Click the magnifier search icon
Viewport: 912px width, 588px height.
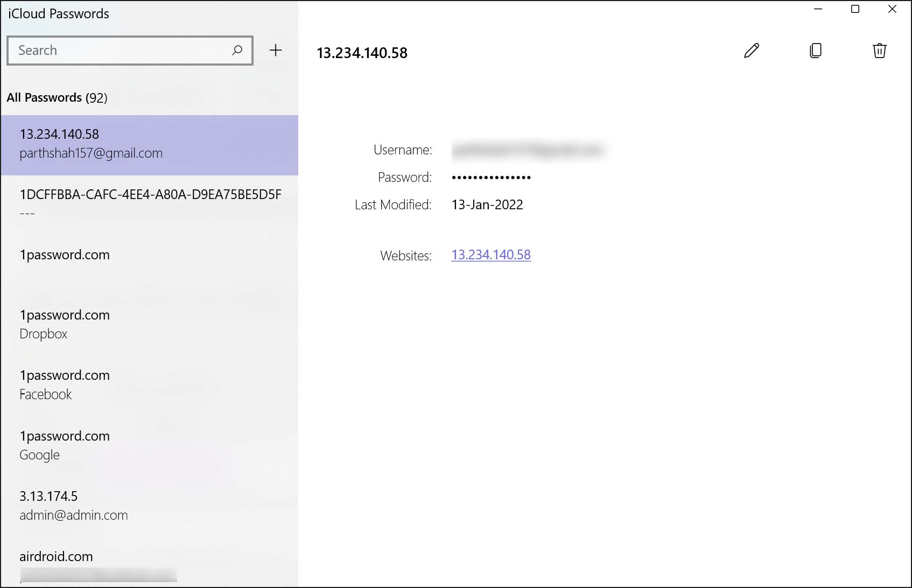tap(237, 51)
